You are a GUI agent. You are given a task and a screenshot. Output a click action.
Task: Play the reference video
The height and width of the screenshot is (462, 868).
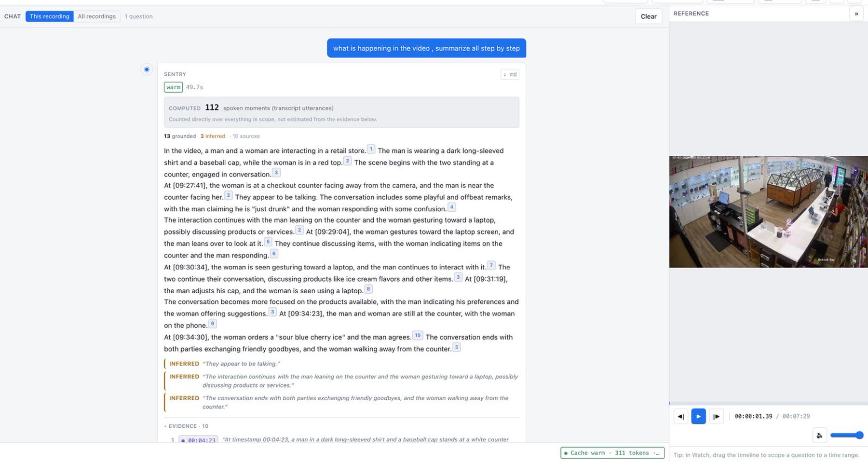pos(699,416)
